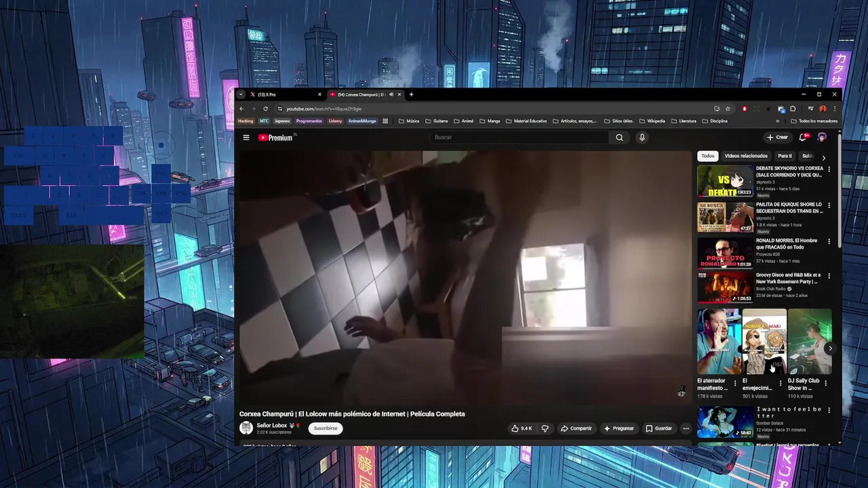The width and height of the screenshot is (868, 488).
Task: Bookmark this page with the star icon
Action: pos(728,108)
